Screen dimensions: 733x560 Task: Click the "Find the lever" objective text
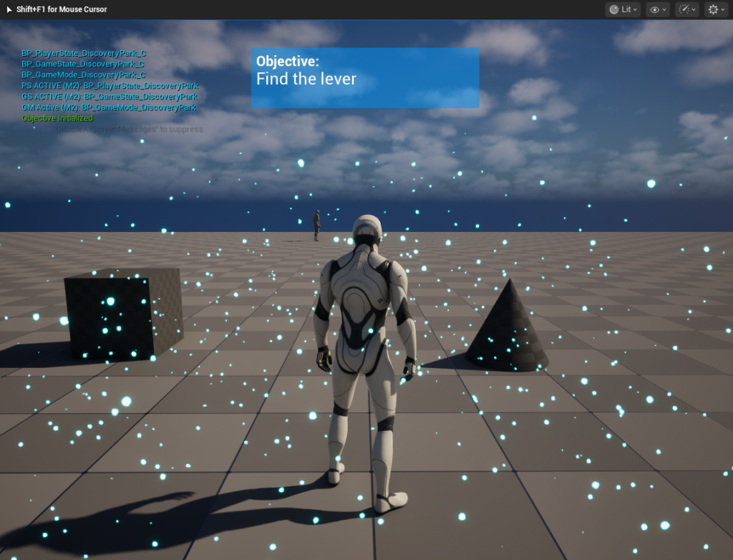coord(306,79)
